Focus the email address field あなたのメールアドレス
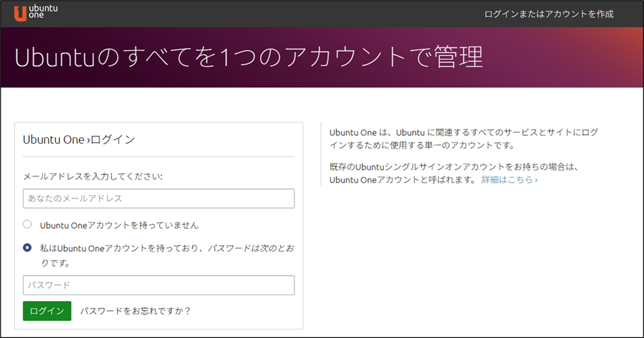 pos(158,199)
